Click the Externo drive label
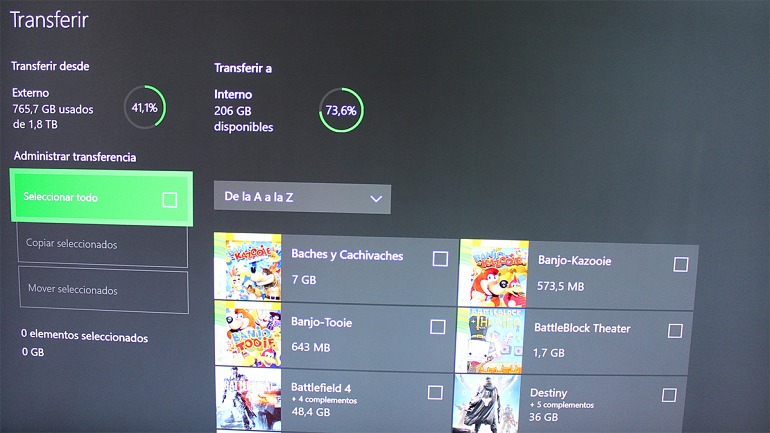The height and width of the screenshot is (433, 770). pos(30,93)
